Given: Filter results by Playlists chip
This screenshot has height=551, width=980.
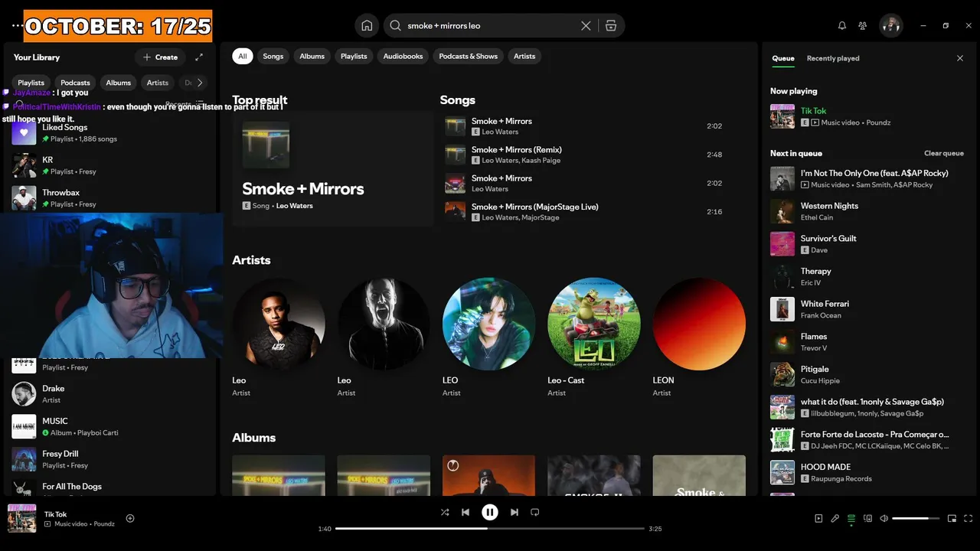Looking at the screenshot, I should click(354, 56).
